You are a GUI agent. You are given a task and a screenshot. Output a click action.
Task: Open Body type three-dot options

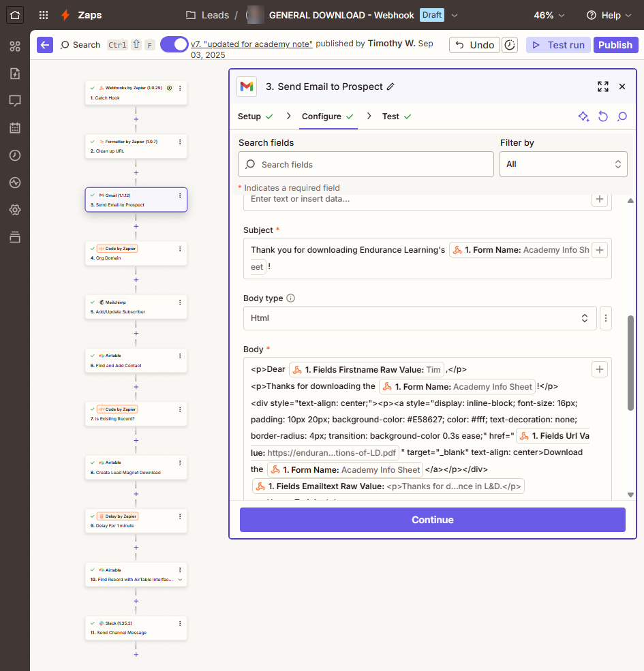point(605,318)
